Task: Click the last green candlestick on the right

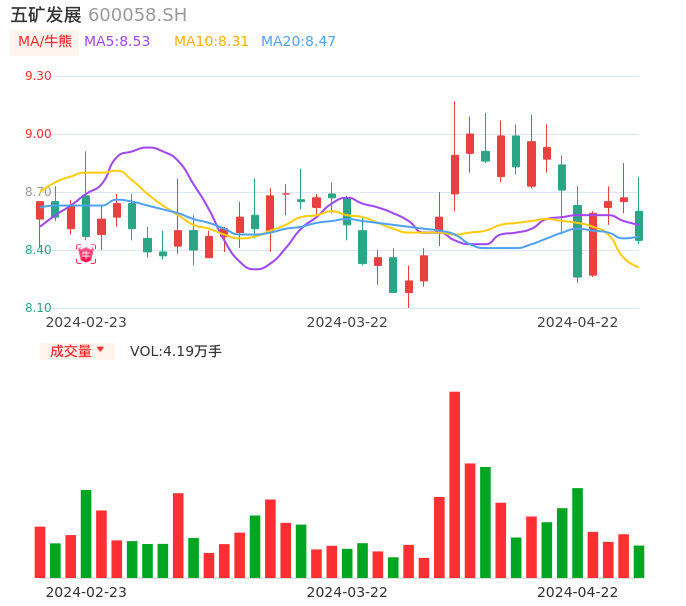Action: (639, 226)
